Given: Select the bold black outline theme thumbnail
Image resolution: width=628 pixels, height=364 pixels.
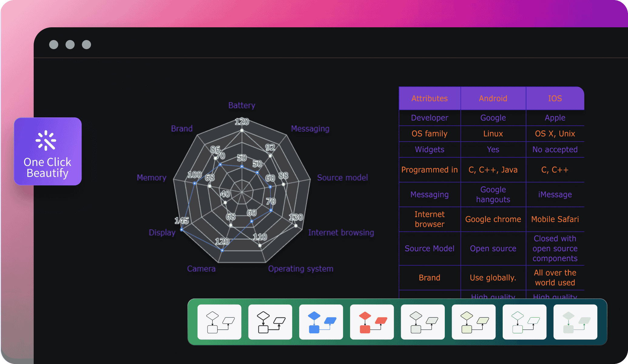Looking at the screenshot, I should (x=270, y=322).
